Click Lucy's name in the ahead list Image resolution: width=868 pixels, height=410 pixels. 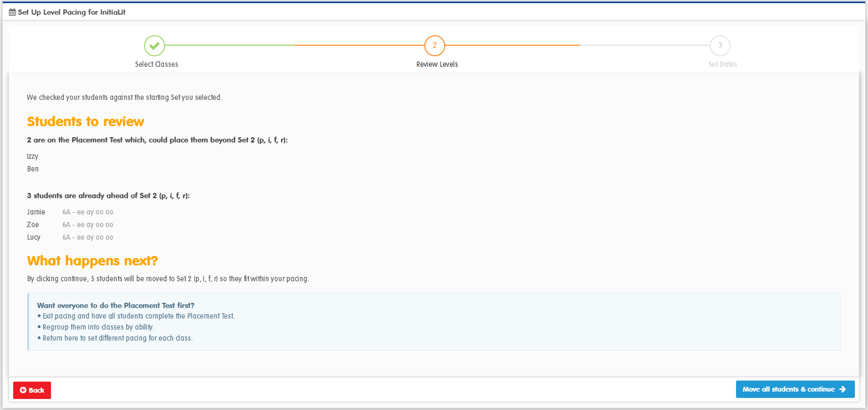[x=34, y=238]
